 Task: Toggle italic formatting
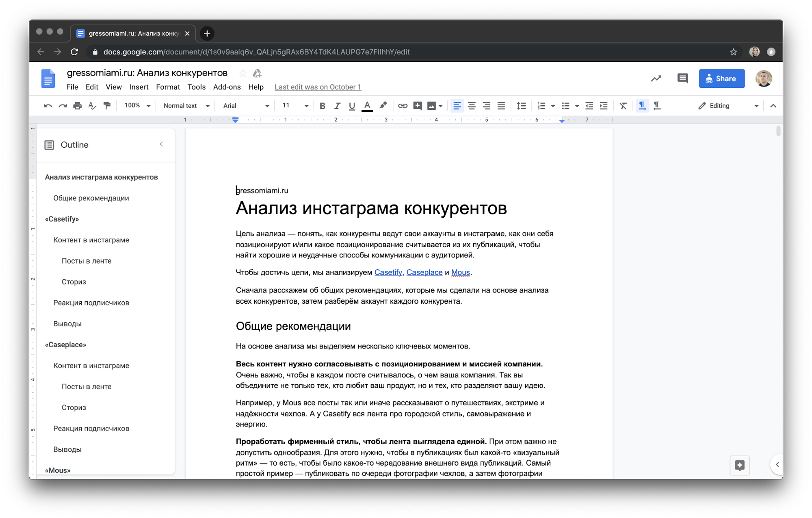(x=337, y=106)
